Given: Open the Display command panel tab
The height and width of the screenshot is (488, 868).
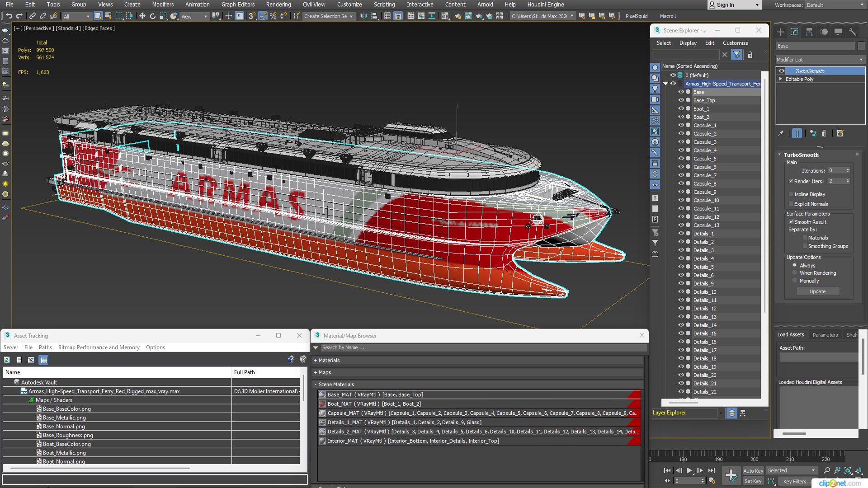Looking at the screenshot, I should 838,32.
